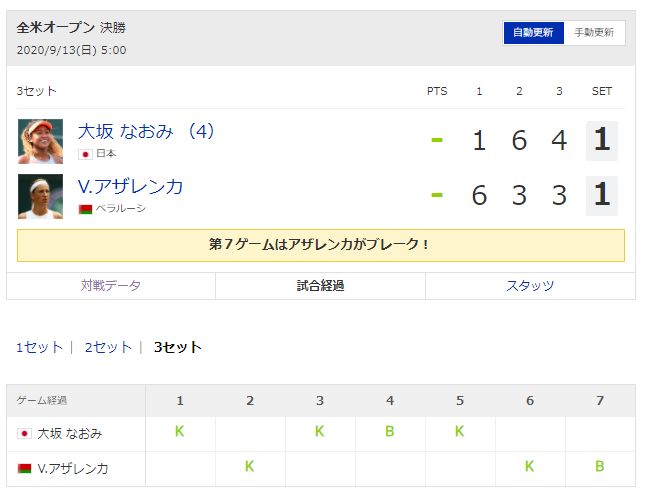Show 1セット game progress
Image resolution: width=646 pixels, height=496 pixels.
point(40,347)
